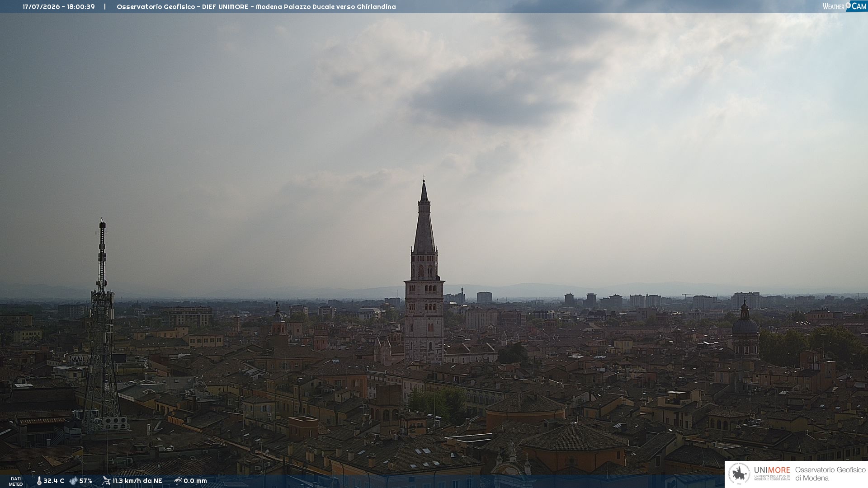
Task: Click the 17/07/2026 - 18:00:39 timestamp
Action: click(59, 7)
